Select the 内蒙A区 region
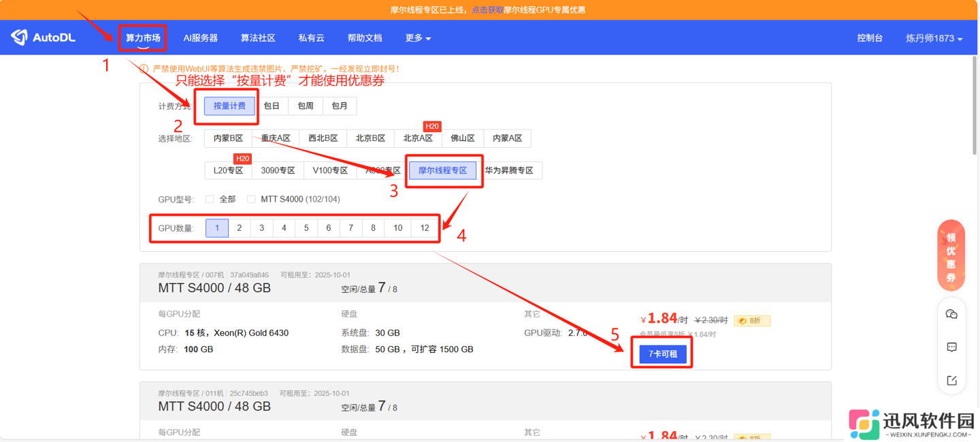980x442 pixels. 507,138
